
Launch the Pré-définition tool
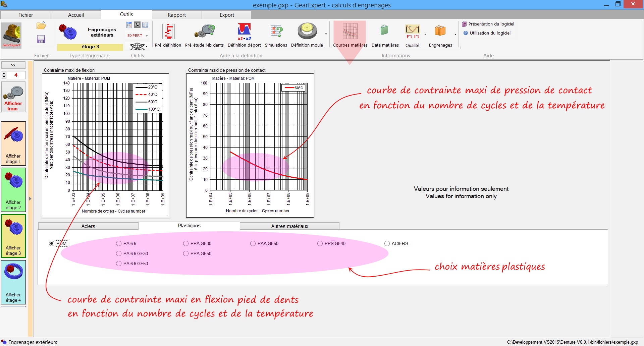coord(168,36)
